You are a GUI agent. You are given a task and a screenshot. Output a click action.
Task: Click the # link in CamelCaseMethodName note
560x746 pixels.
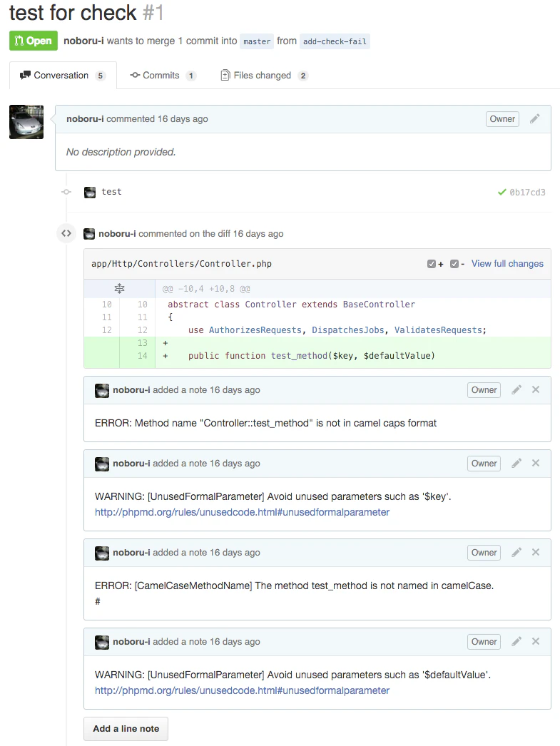tap(98, 601)
